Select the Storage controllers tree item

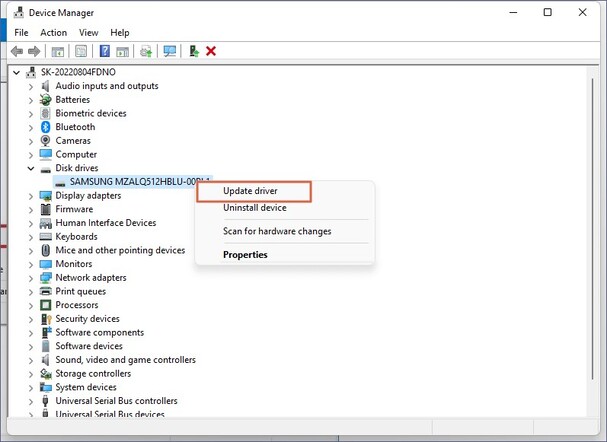(93, 374)
